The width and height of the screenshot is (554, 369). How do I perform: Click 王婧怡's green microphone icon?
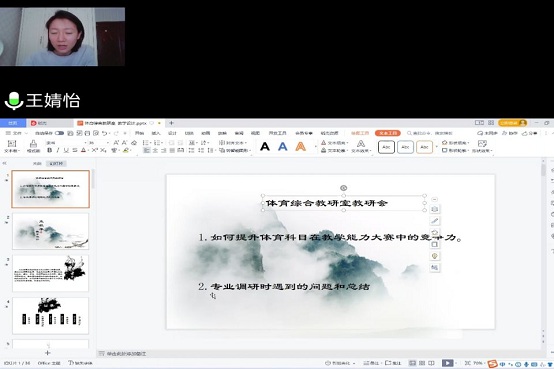point(14,101)
